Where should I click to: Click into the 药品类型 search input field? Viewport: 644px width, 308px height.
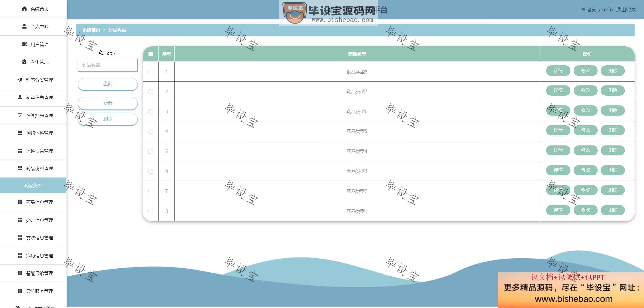coord(108,65)
